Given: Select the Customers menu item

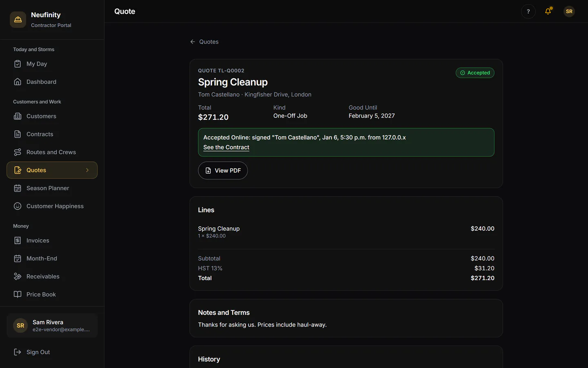Looking at the screenshot, I should tap(52, 116).
